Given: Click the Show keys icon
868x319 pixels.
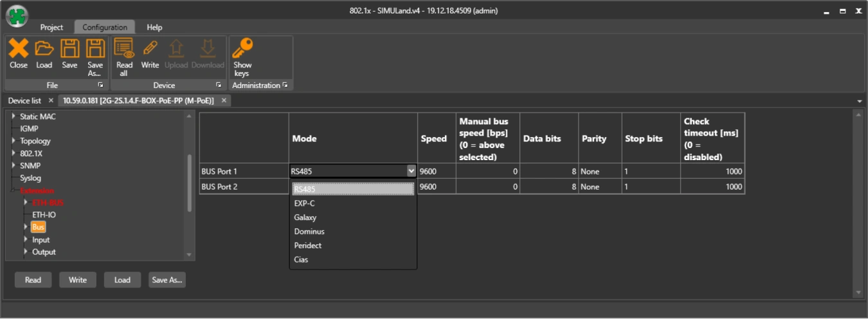Looking at the screenshot, I should point(242,49).
